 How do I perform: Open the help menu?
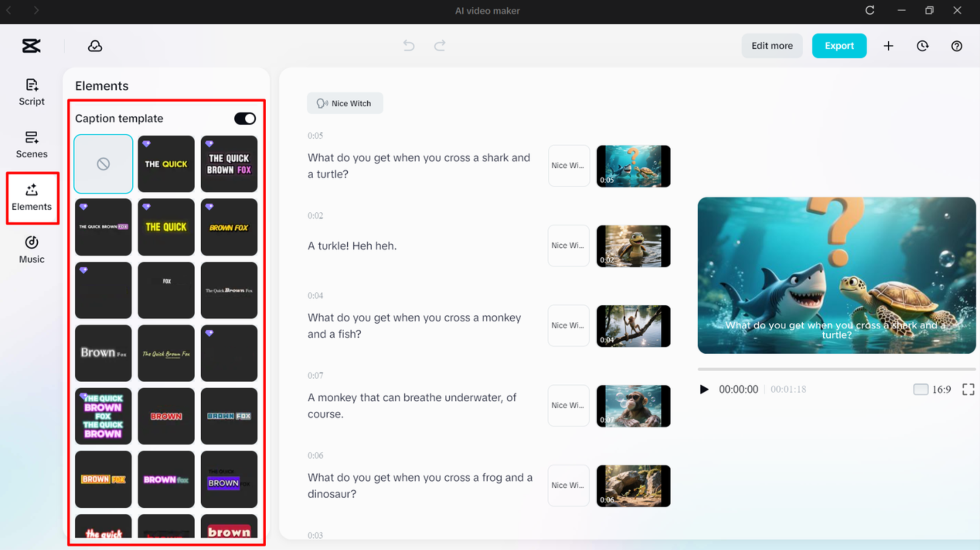(x=957, y=46)
